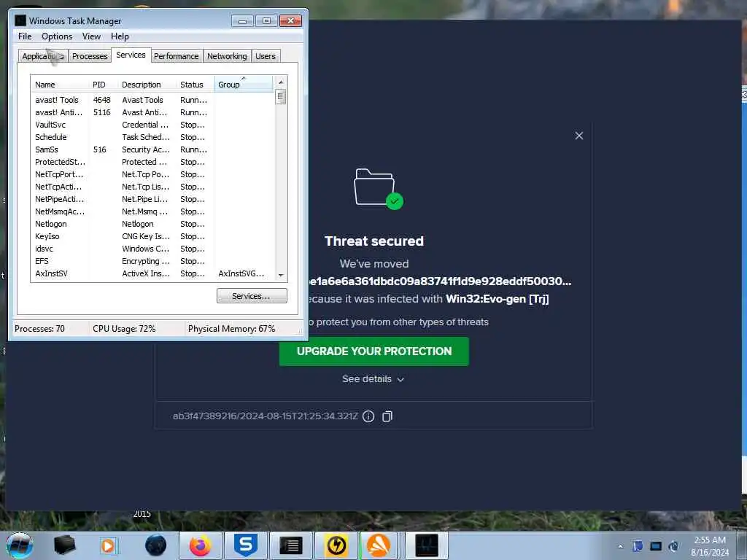Select the idsvc service row
The width and height of the screenshot is (747, 560).
pos(152,249)
